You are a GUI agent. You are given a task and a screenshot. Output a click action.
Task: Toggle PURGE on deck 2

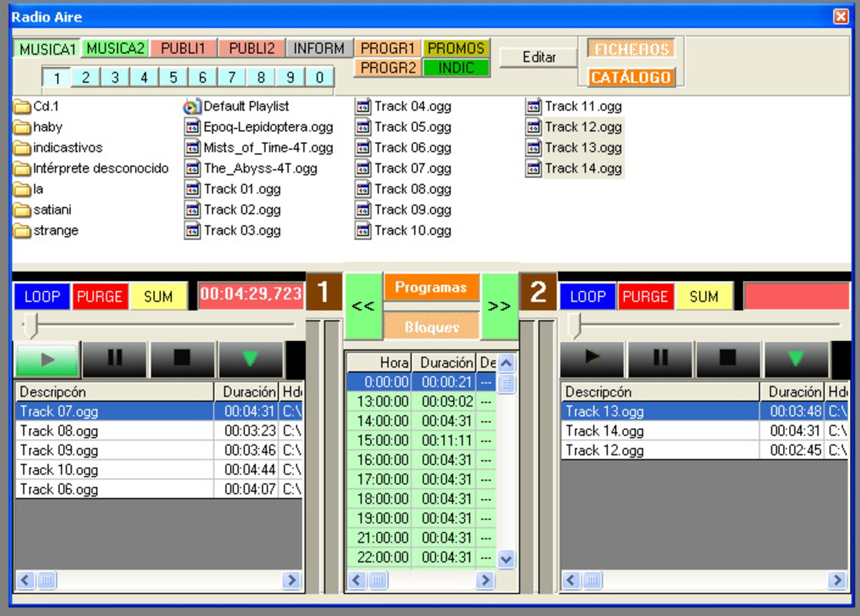pyautogui.click(x=646, y=296)
